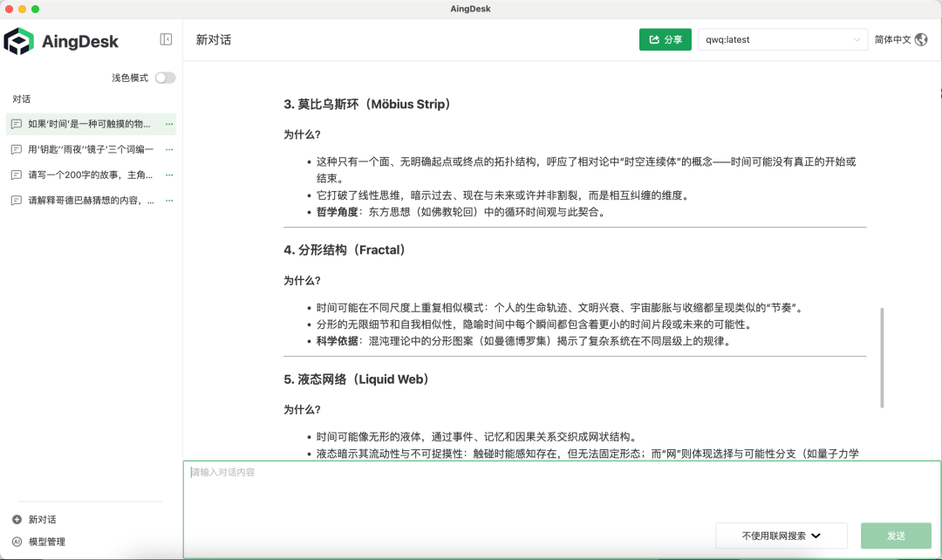Screen dimensions: 942x560
Task: Click the line 分形的无限细节和自我相似性
Action: [x=535, y=324]
